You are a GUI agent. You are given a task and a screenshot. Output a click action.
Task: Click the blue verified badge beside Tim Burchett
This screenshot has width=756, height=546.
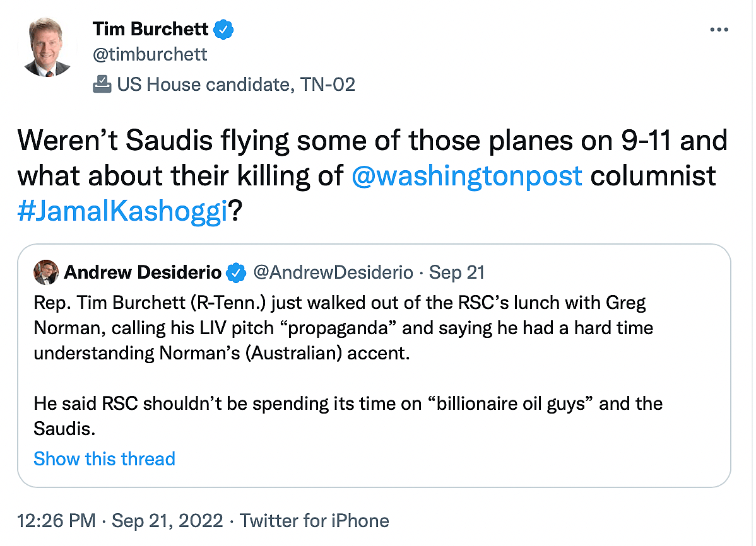pos(224,29)
